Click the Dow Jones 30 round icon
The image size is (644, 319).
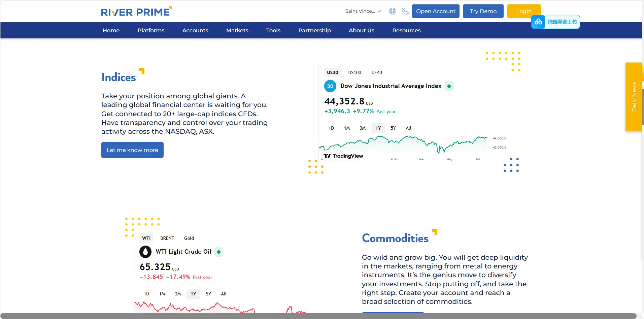click(330, 86)
